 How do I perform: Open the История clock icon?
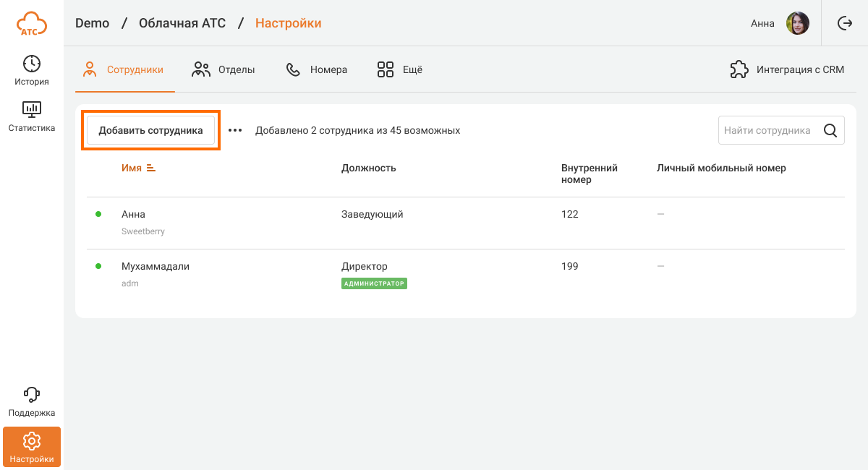[32, 64]
